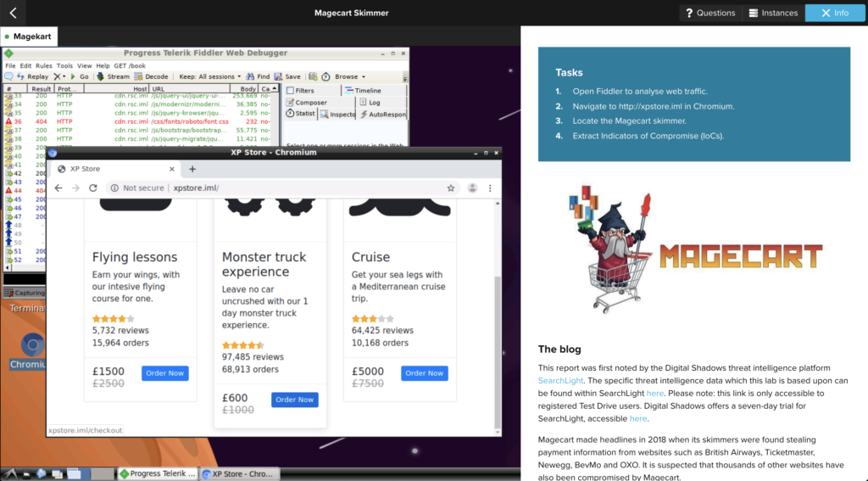Order Flying lessons with Order Now
The image size is (868, 481).
click(x=165, y=373)
